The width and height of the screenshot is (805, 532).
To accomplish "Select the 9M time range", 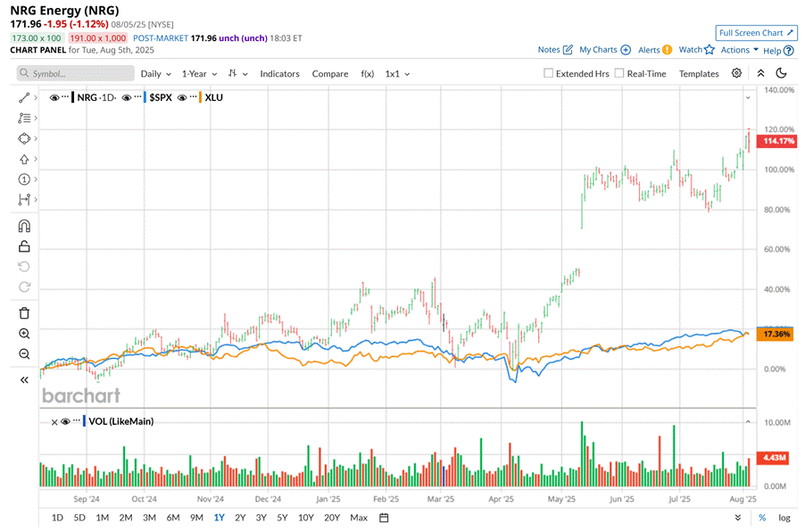I will click(196, 518).
